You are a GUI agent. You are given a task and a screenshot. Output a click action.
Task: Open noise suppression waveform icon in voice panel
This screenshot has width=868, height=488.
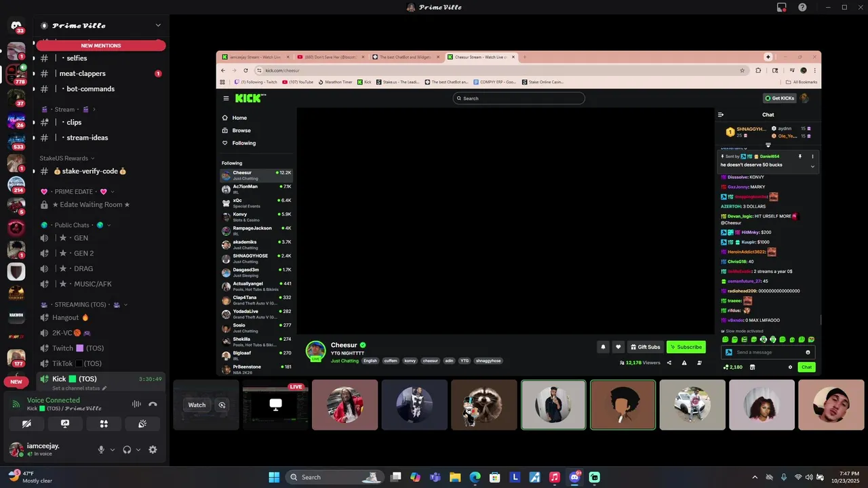[x=136, y=404]
